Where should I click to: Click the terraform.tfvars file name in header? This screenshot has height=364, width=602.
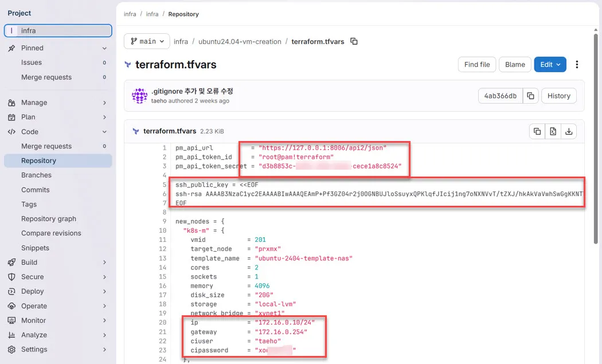(x=170, y=131)
